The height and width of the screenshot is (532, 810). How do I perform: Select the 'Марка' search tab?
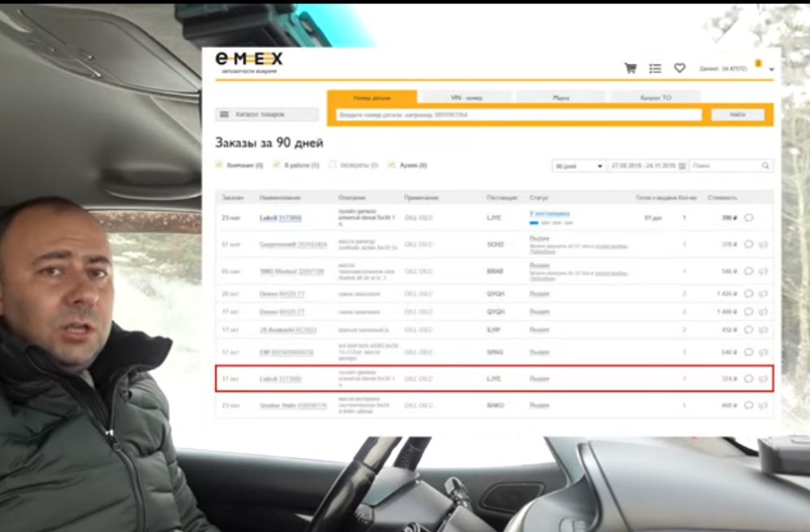pyautogui.click(x=561, y=97)
